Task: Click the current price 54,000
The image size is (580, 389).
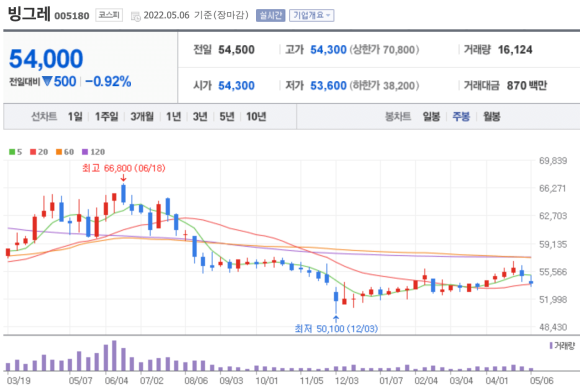Action: click(46, 59)
